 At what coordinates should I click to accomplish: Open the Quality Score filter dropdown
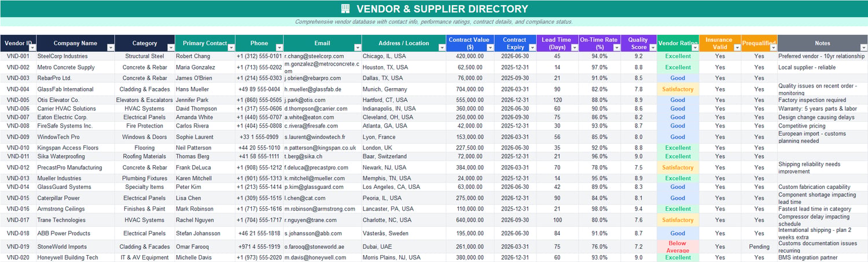tap(653, 48)
